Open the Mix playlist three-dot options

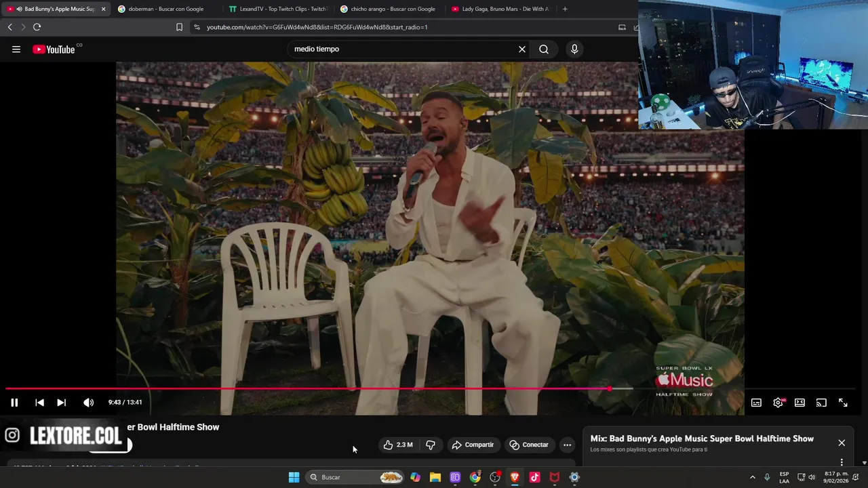click(842, 462)
